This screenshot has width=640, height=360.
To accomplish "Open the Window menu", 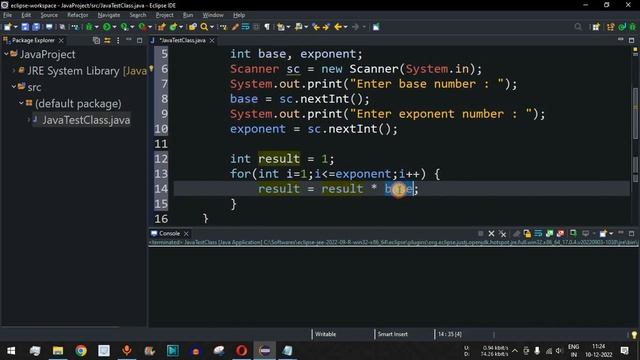I will pos(213,15).
